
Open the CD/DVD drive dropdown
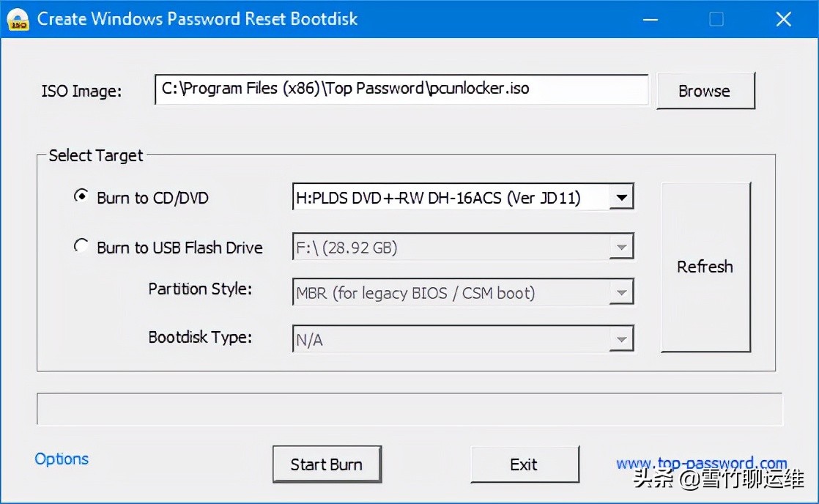(x=621, y=197)
